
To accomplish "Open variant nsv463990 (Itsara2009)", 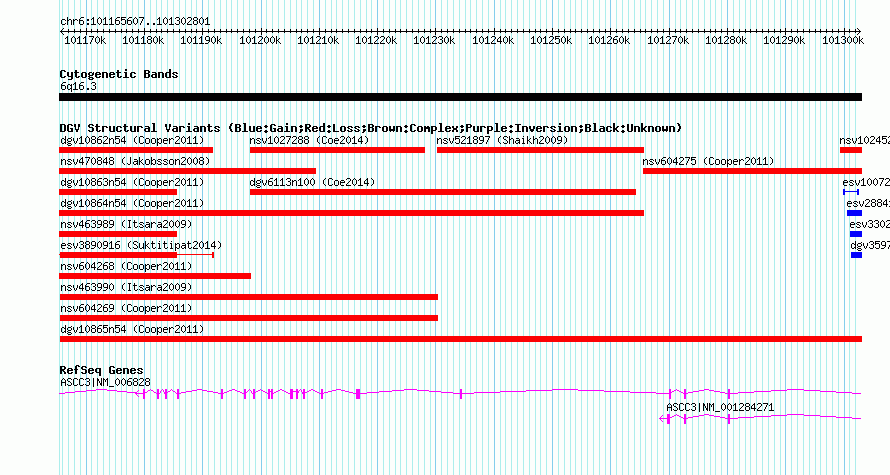I will (x=126, y=287).
